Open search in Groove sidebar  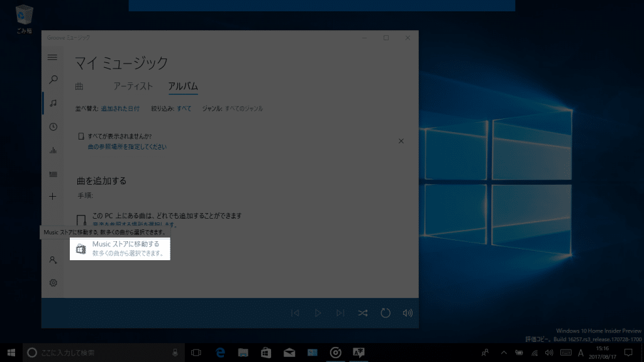coord(53,80)
